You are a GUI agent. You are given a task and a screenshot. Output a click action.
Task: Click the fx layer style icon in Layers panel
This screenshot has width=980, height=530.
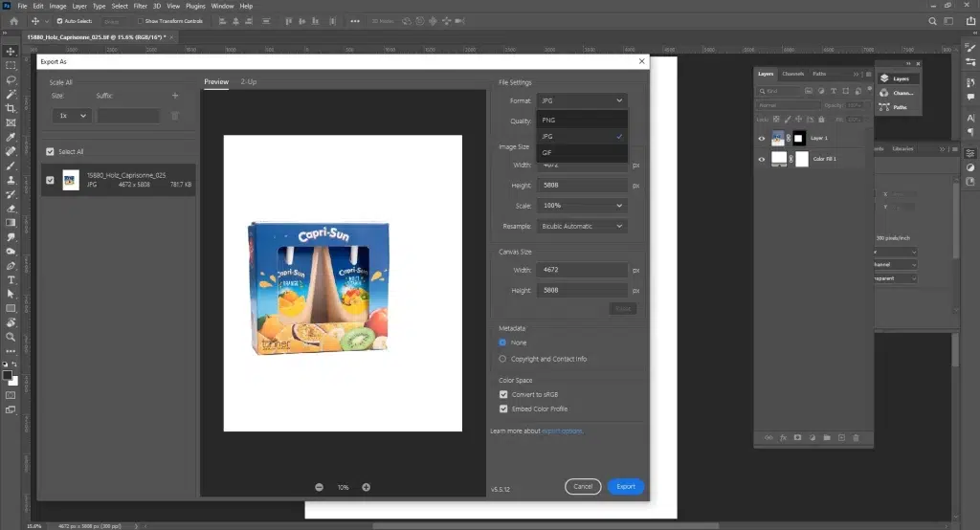[783, 438]
